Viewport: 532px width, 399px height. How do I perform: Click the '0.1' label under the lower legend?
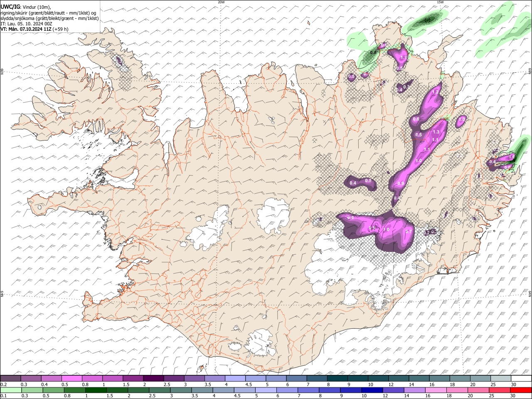click(4, 396)
